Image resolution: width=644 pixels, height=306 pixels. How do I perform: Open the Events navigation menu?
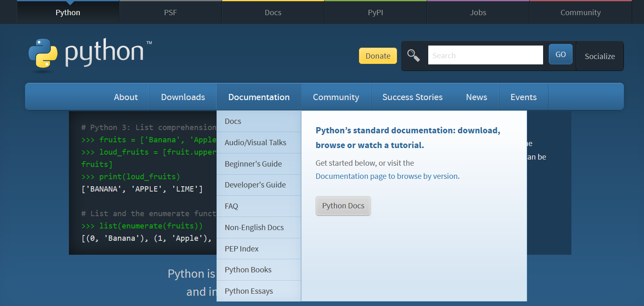[524, 97]
